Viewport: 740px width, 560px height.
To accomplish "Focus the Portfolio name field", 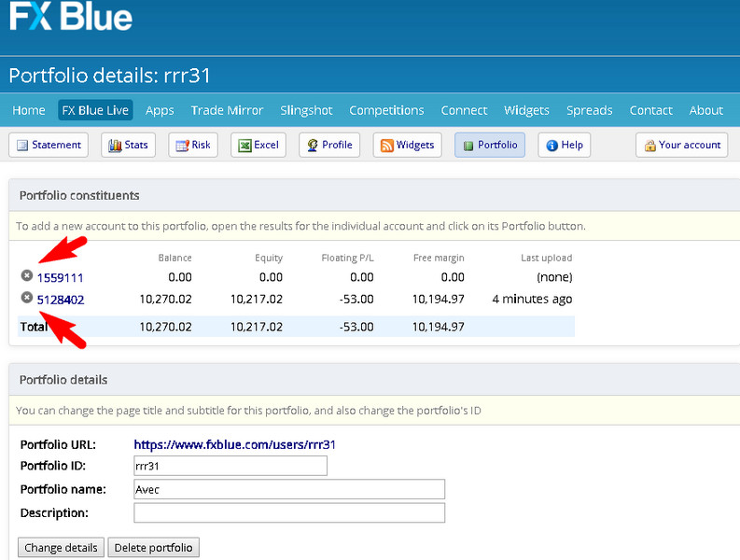I will point(289,489).
